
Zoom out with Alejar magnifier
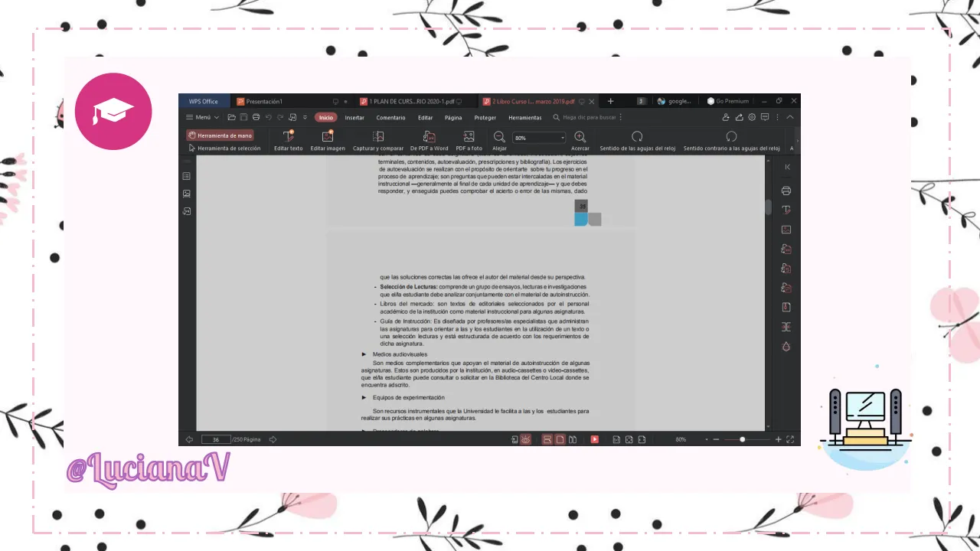point(499,141)
